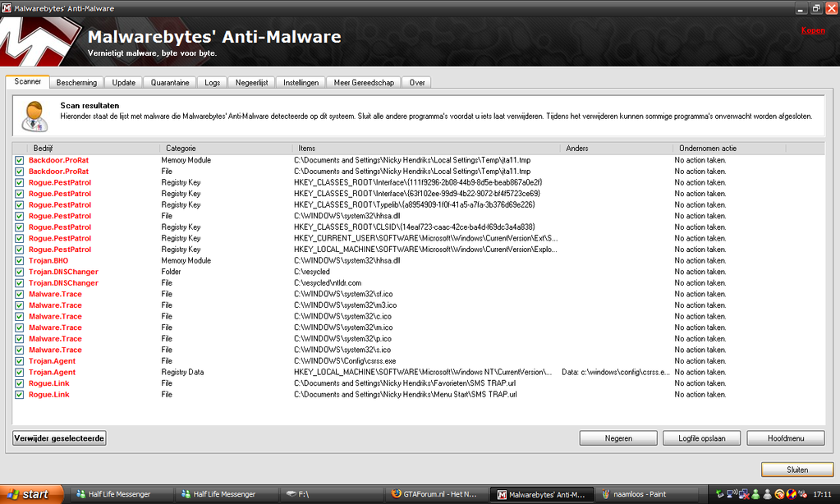
Task: Open the Kopen link
Action: pos(813,30)
